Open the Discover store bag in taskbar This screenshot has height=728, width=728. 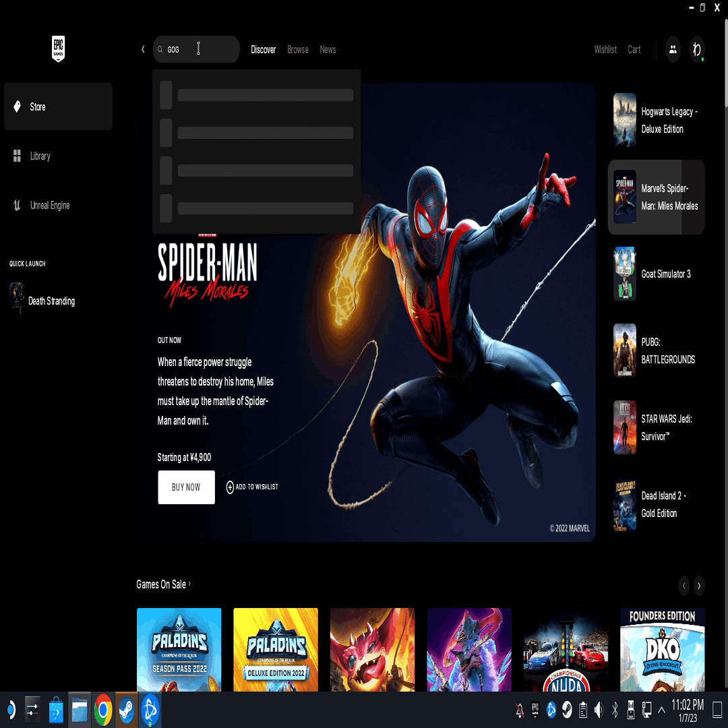(x=56, y=709)
